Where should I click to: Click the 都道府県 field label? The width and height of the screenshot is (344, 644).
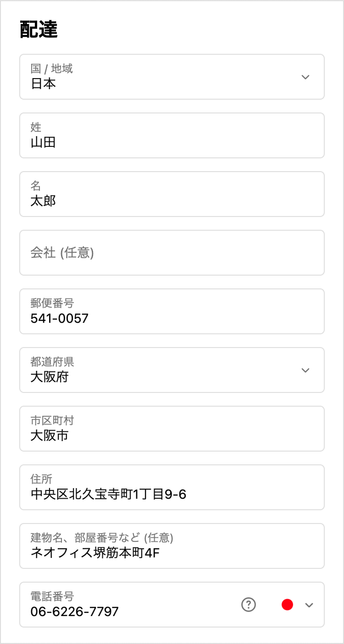click(x=52, y=362)
